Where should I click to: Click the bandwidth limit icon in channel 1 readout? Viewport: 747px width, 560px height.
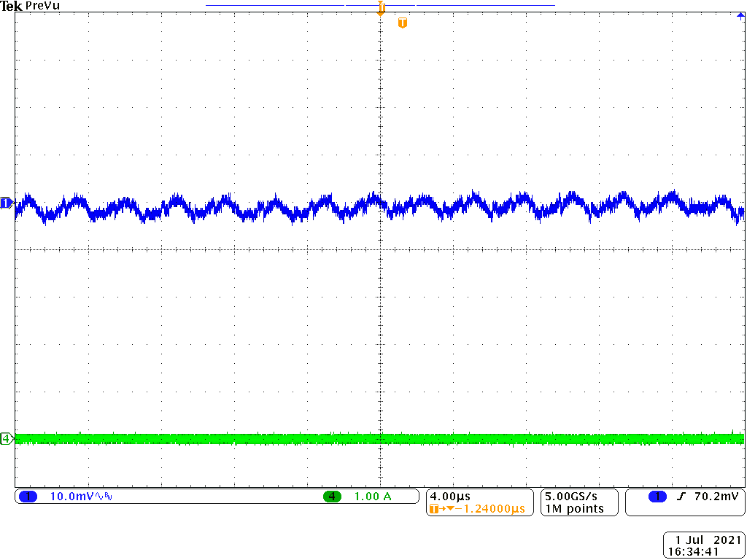pos(107,497)
